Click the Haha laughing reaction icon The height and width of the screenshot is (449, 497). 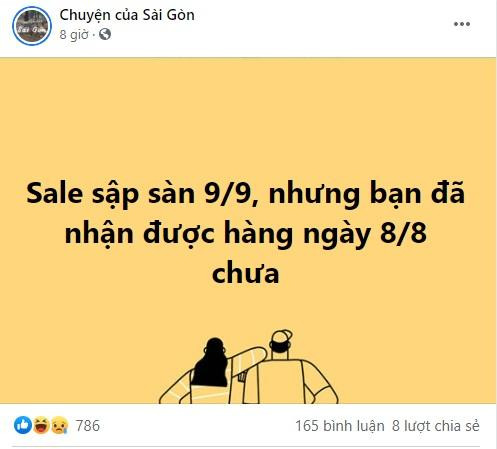tap(41, 425)
